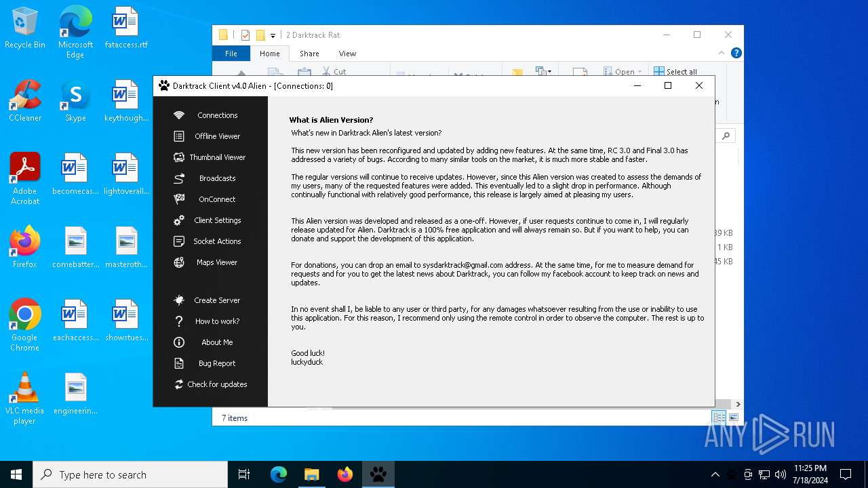Viewport: 868px width, 488px height.
Task: Open the File tab in File Explorer
Action: [231, 54]
